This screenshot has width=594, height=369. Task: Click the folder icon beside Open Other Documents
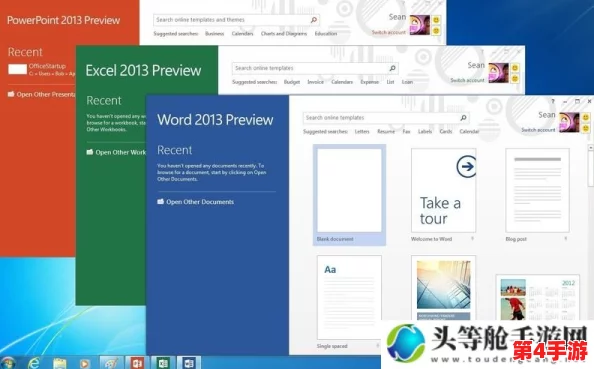pos(161,202)
